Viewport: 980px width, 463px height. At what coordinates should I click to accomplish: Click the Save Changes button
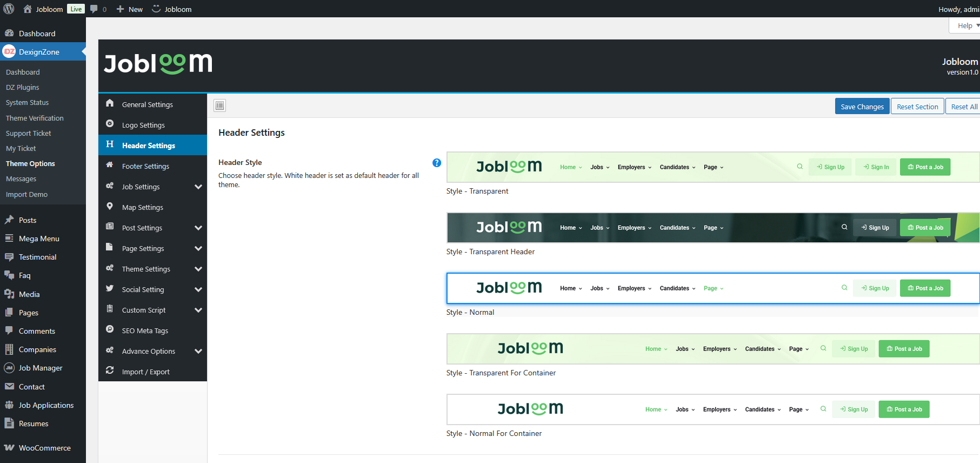click(x=862, y=107)
